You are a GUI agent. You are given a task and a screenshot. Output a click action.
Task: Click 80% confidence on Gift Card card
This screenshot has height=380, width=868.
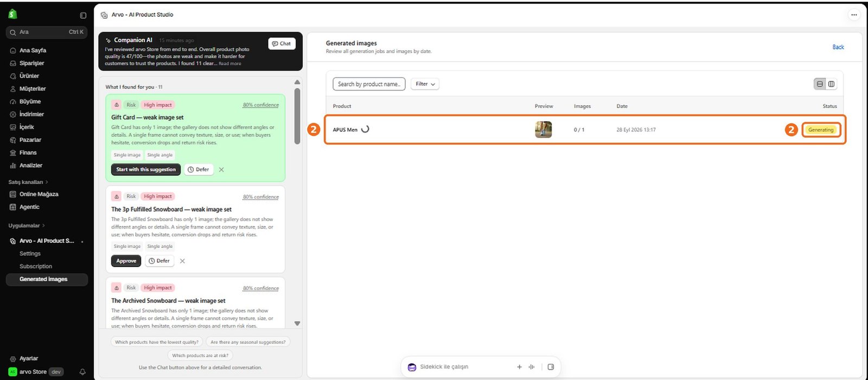point(261,105)
